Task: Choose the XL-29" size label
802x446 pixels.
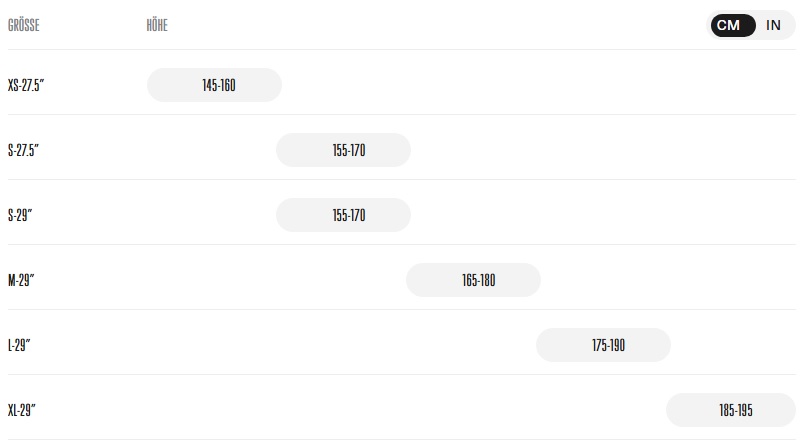Action: (22, 410)
